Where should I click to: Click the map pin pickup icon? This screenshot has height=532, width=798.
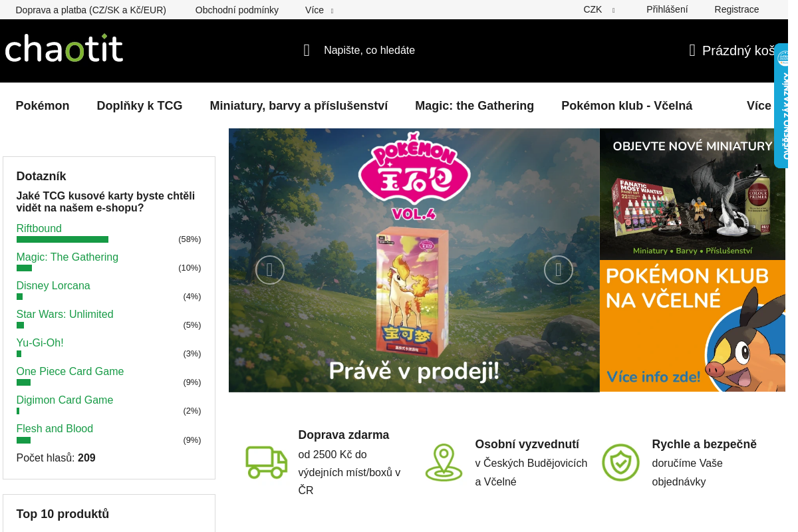pyautogui.click(x=444, y=462)
